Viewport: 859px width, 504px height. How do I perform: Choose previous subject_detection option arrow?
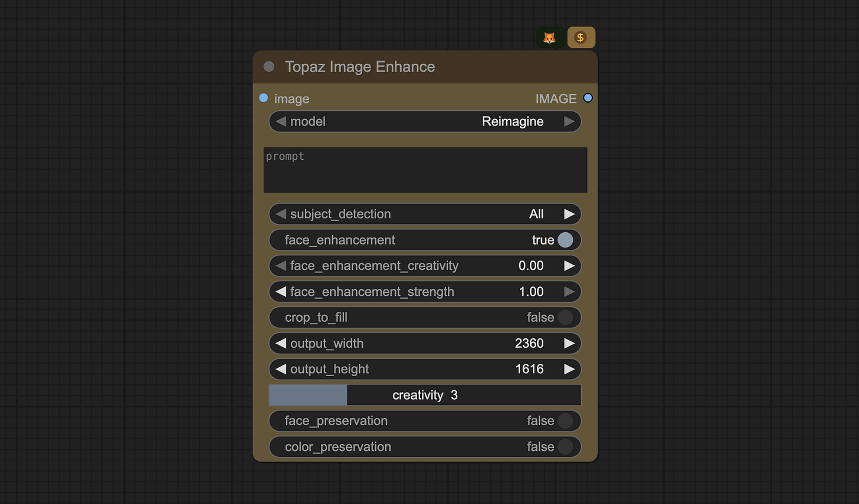coord(281,214)
